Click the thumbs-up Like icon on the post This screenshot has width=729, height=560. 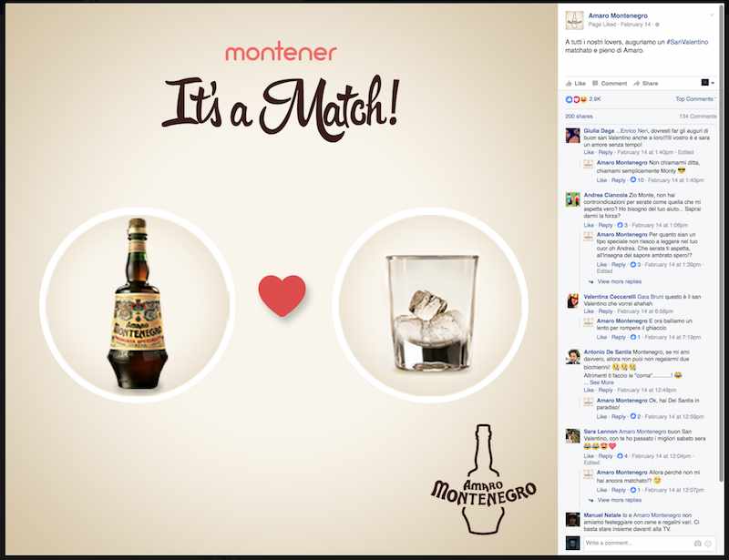click(569, 83)
